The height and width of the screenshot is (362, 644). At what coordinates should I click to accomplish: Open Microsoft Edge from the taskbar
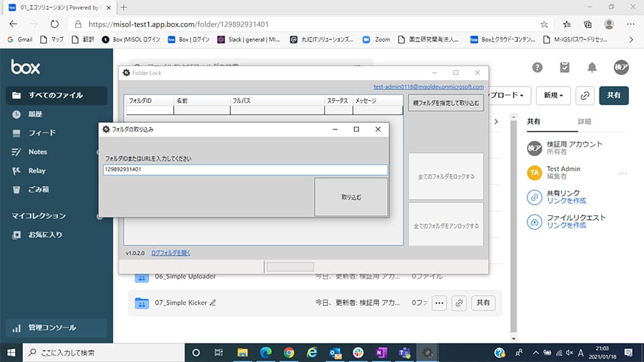(x=265, y=352)
